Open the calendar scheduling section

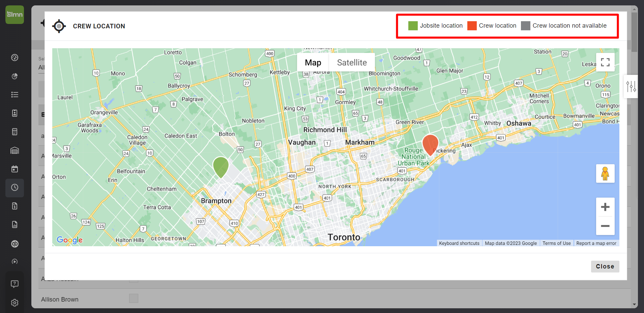pos(14,169)
